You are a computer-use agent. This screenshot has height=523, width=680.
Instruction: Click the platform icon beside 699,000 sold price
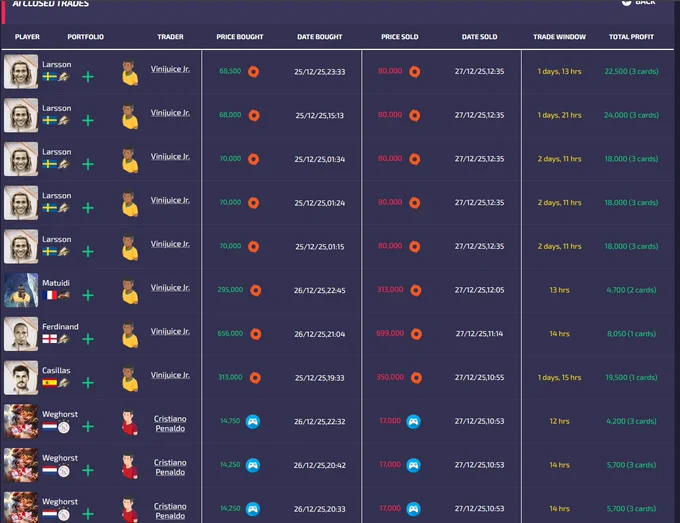[416, 334]
